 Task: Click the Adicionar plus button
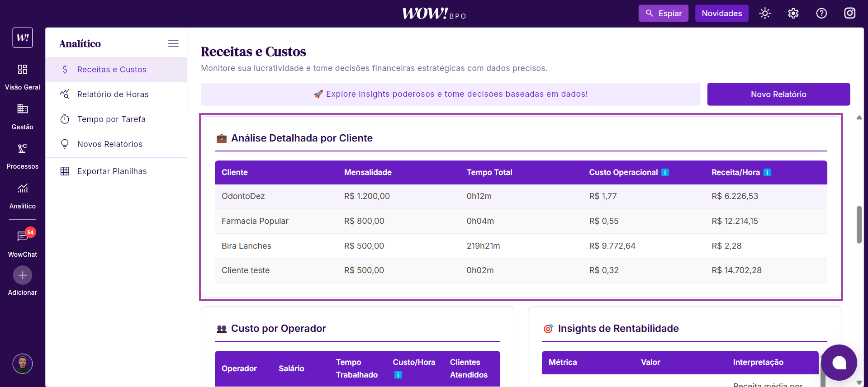click(23, 275)
